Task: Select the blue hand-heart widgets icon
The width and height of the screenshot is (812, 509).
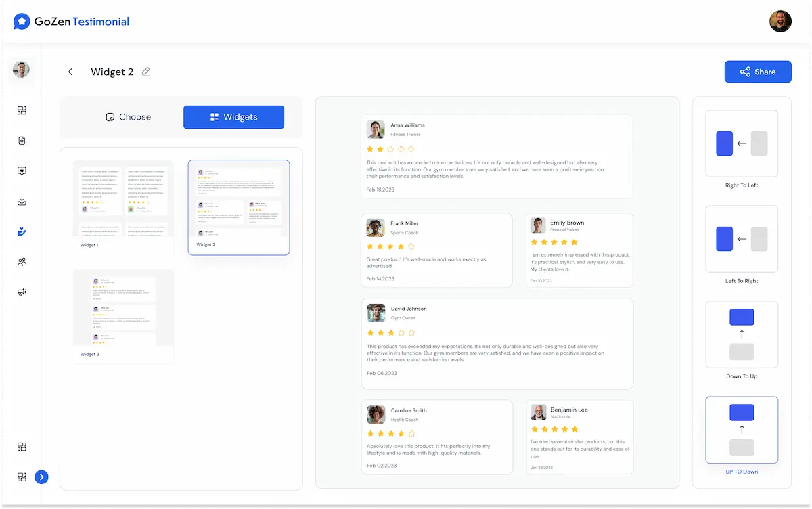Action: (22, 231)
